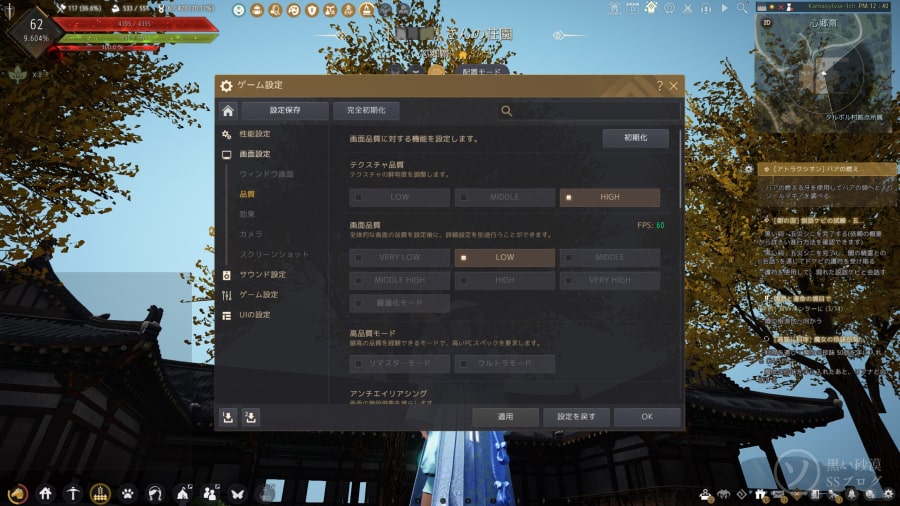Click the minimap in top-right corner
900x506 pixels.
coord(823,72)
